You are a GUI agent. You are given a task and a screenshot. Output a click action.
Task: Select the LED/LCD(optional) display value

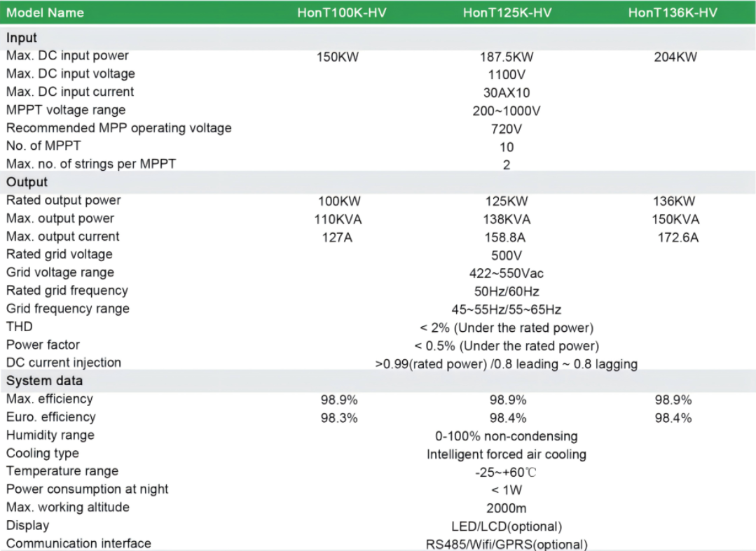507,526
